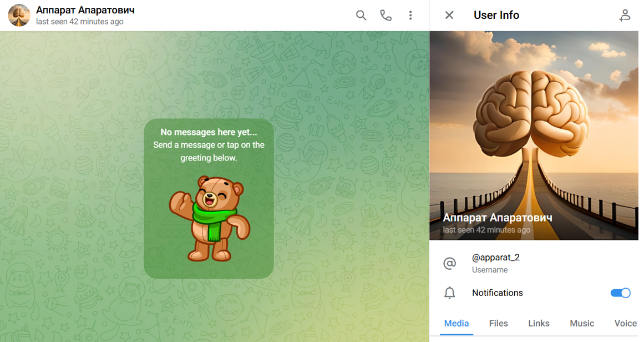Disable the Notifications toggle switch

(x=620, y=293)
